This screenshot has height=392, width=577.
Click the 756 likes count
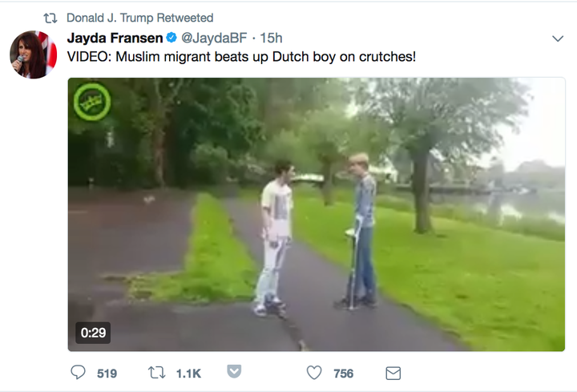344,374
